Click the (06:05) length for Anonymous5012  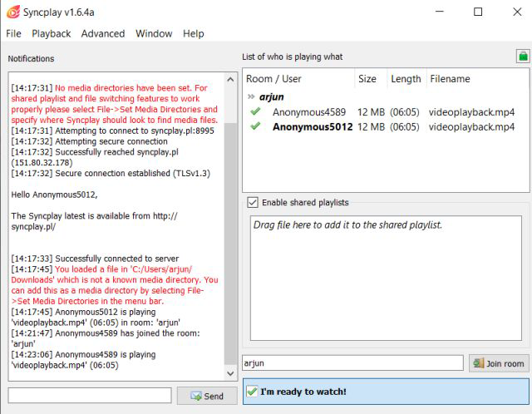(405, 127)
